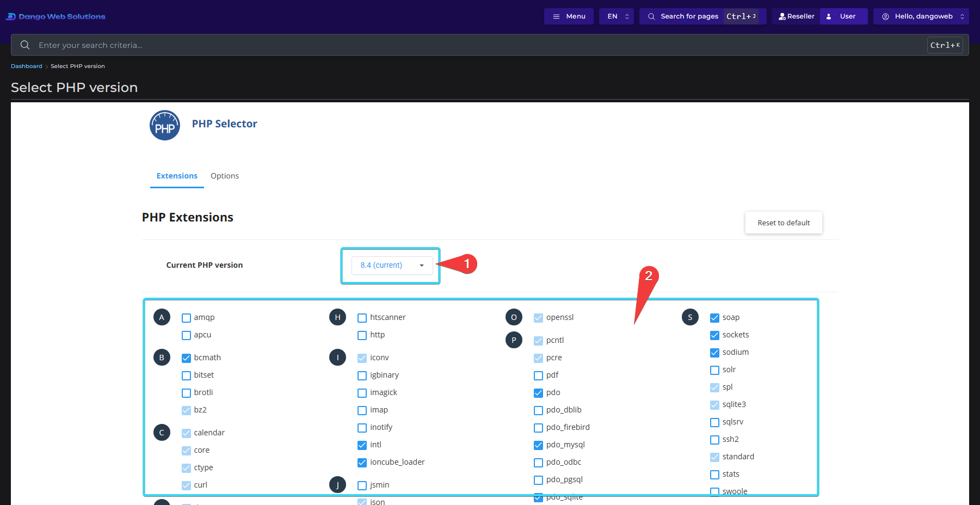Enable the jsmin extension checkbox
Image resolution: width=980 pixels, height=505 pixels.
coord(362,485)
